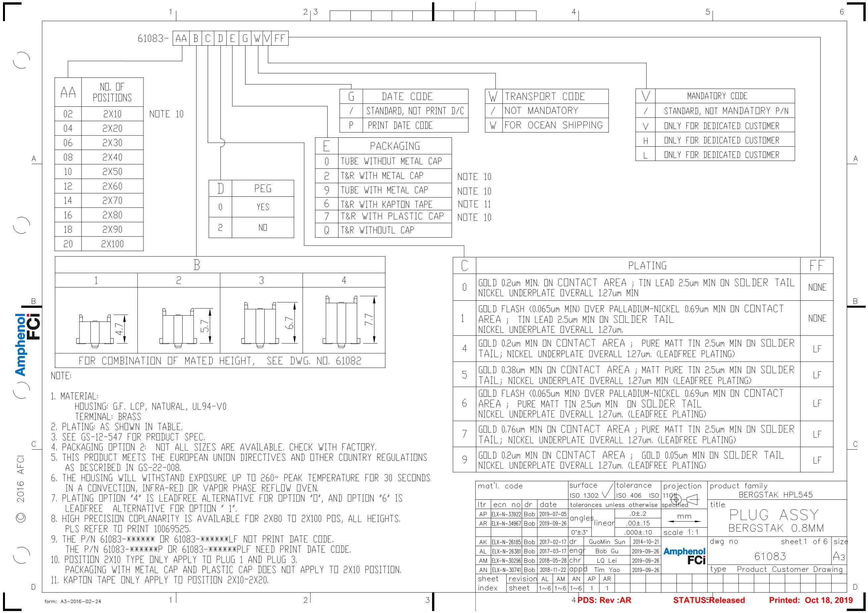
Task: Click the red 'STATUS:Released' footer text
Action: click(709, 600)
